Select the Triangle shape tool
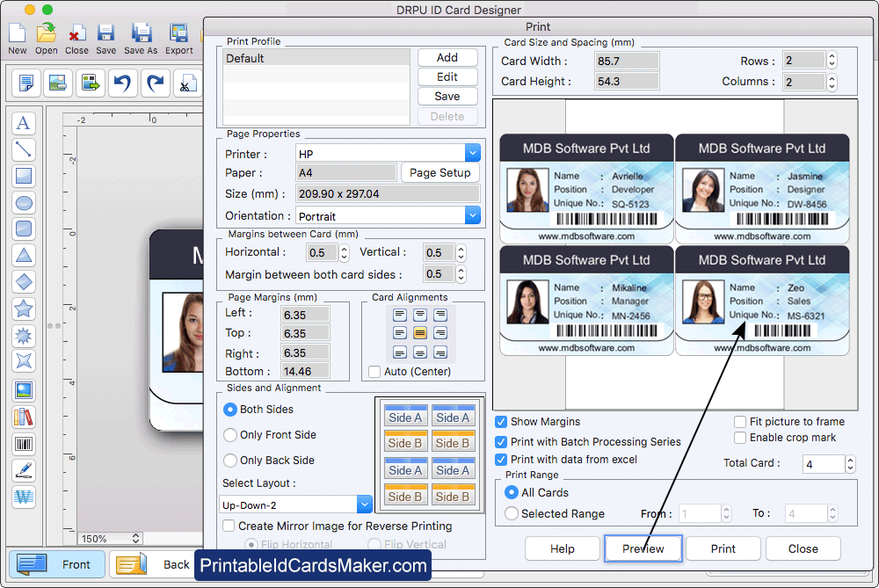 (x=24, y=255)
